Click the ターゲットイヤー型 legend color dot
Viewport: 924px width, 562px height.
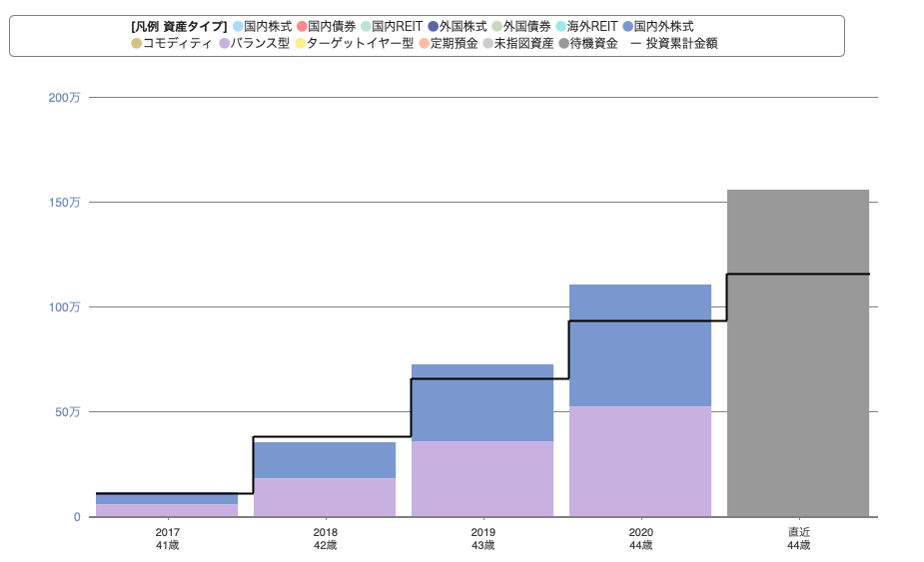coord(300,44)
